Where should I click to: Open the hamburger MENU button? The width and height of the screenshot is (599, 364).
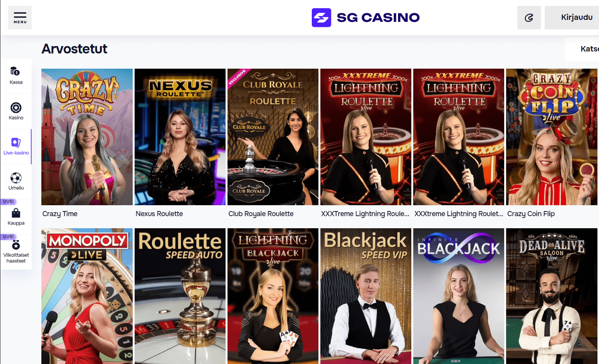pos(20,18)
